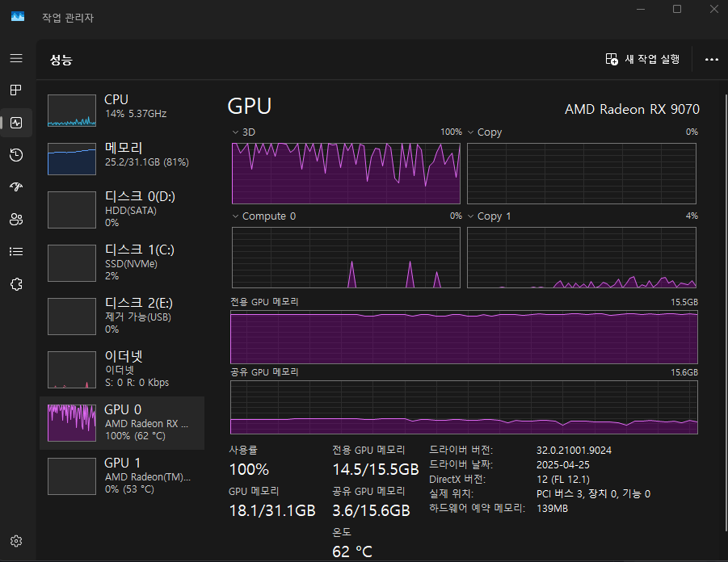
Task: Click the 139MB reserved memory value
Action: pos(552,509)
